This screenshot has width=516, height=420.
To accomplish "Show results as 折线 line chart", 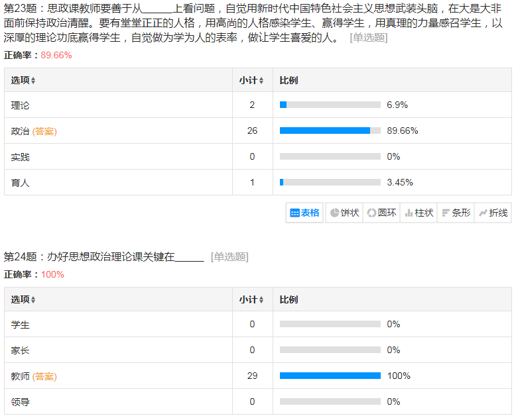I will pos(493,213).
